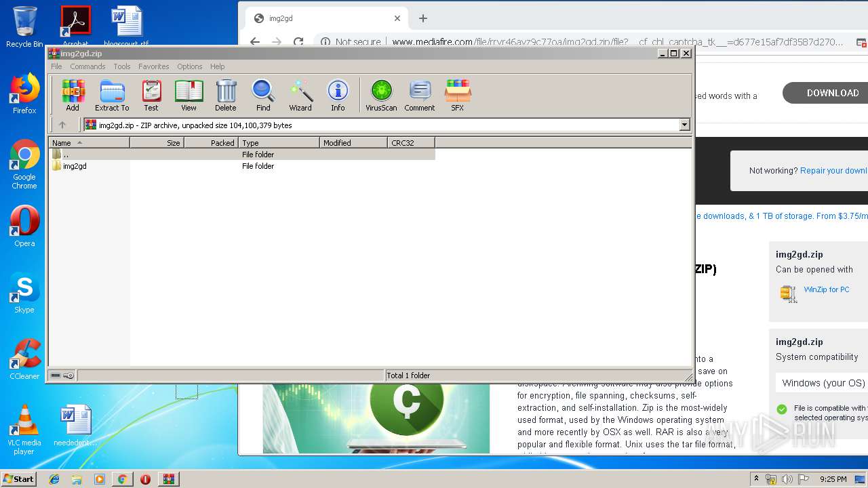Click the SFX toolbar icon
This screenshot has height=488, width=868.
pos(458,96)
